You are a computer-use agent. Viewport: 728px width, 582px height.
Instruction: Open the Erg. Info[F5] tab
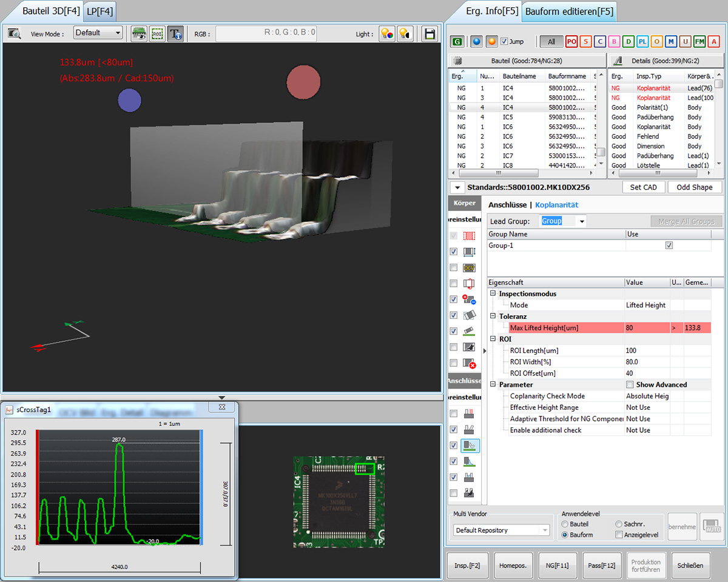click(492, 10)
